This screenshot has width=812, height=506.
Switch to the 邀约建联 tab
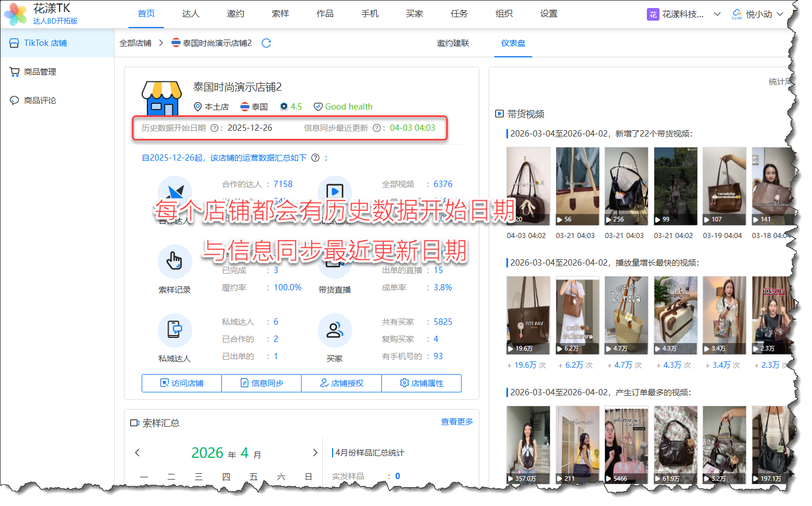(452, 43)
